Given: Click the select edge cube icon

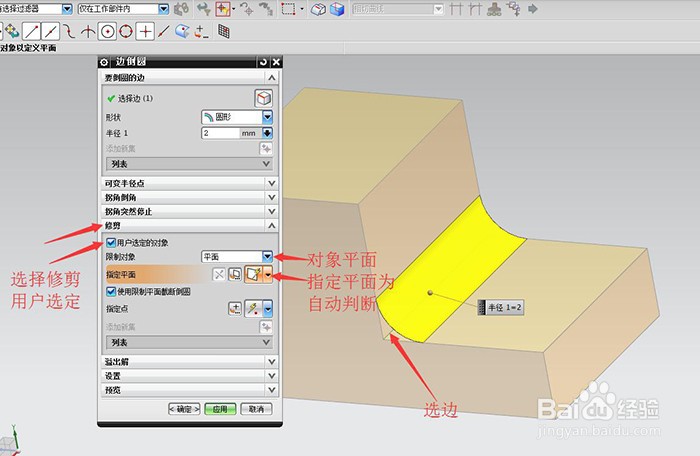Looking at the screenshot, I should click(263, 98).
